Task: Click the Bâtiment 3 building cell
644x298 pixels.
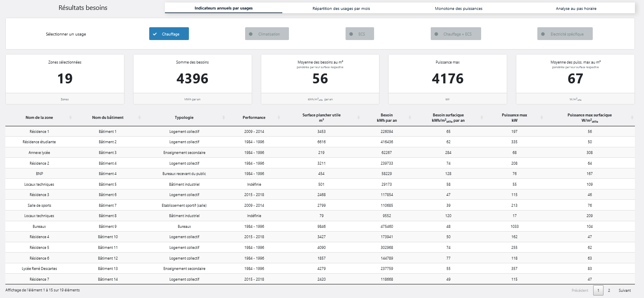Action: pyautogui.click(x=108, y=153)
